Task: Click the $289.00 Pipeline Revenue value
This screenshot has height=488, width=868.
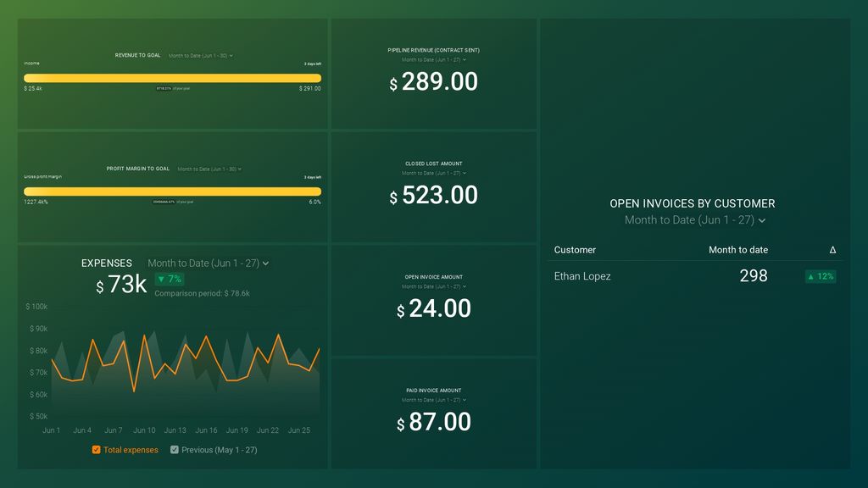Action: [434, 82]
